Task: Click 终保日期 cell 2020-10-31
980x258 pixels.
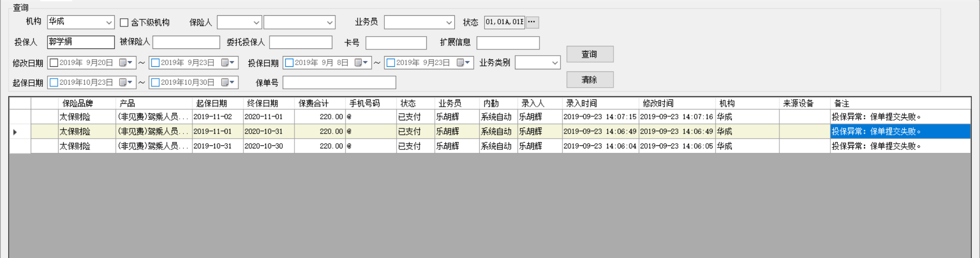Action: 268,132
